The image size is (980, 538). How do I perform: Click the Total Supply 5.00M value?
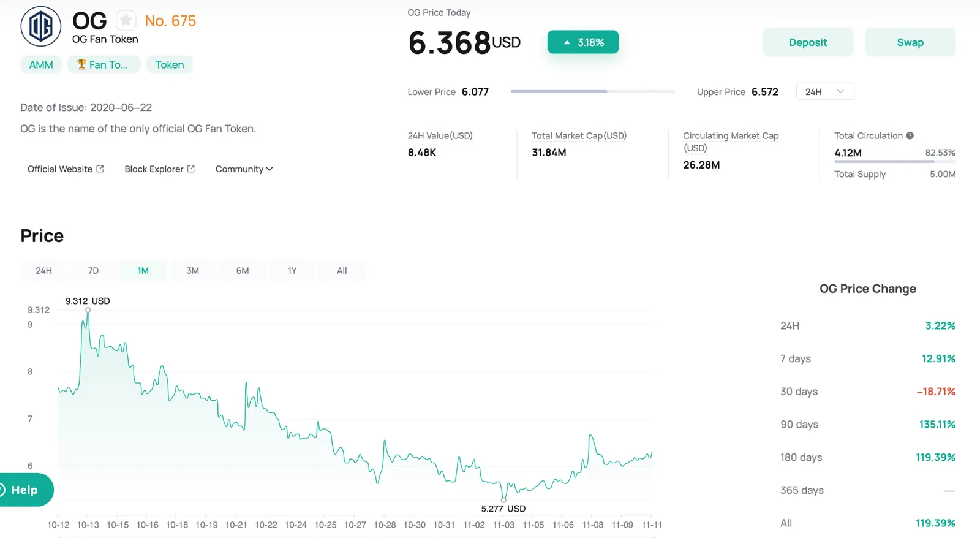tap(943, 175)
